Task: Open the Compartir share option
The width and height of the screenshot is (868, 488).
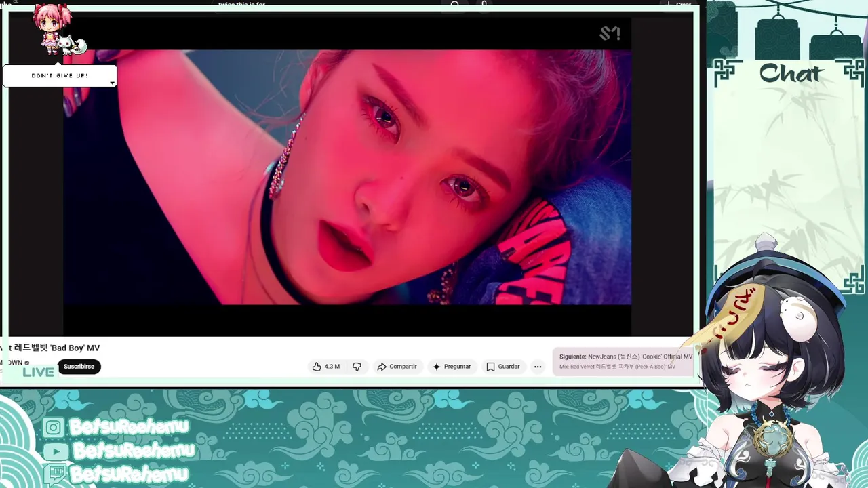Action: (397, 367)
